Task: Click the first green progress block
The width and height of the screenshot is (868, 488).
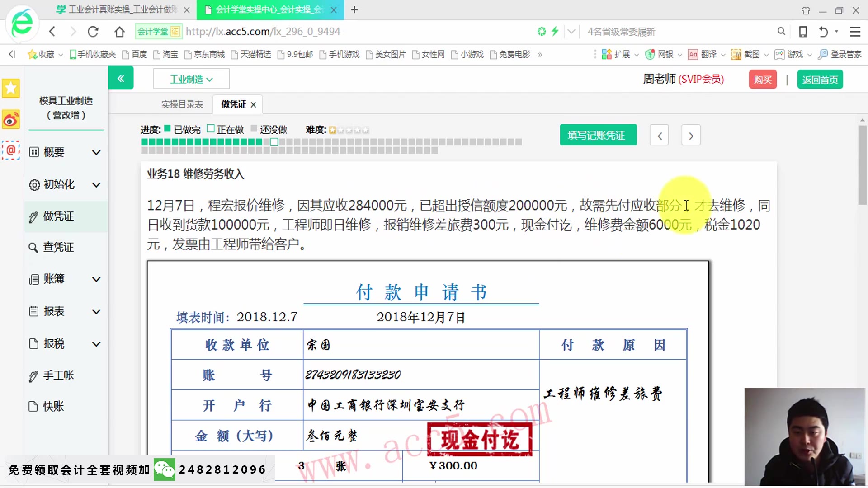Action: coord(145,142)
